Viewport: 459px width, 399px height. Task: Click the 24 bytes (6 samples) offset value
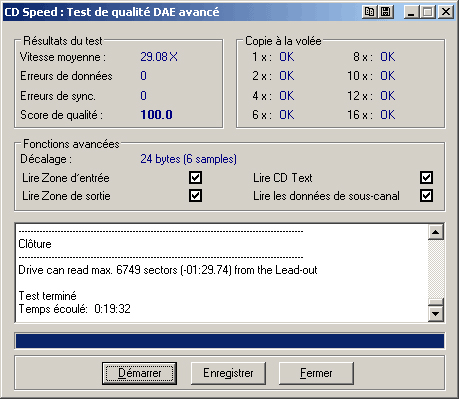tap(188, 159)
